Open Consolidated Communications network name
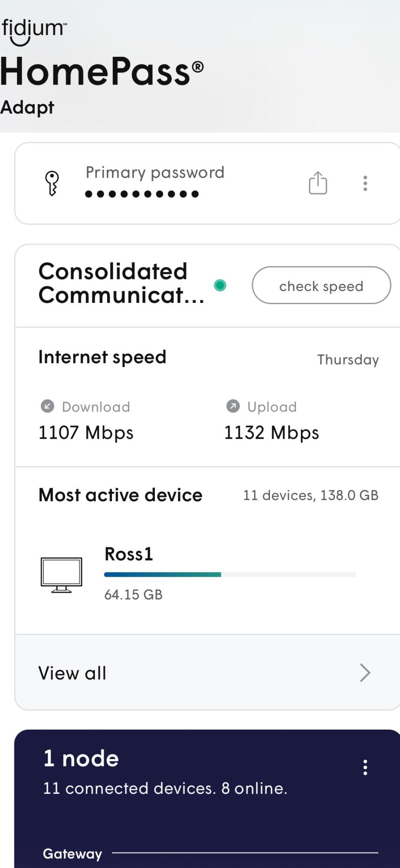 pyautogui.click(x=121, y=283)
